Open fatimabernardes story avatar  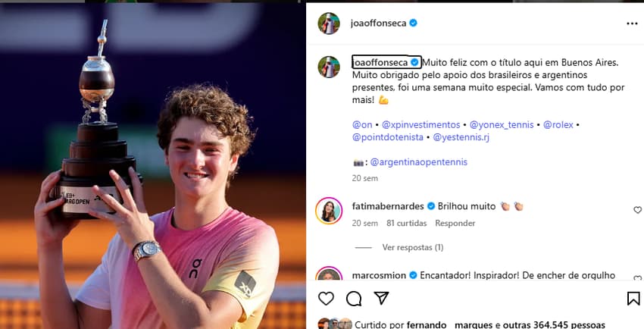point(329,211)
